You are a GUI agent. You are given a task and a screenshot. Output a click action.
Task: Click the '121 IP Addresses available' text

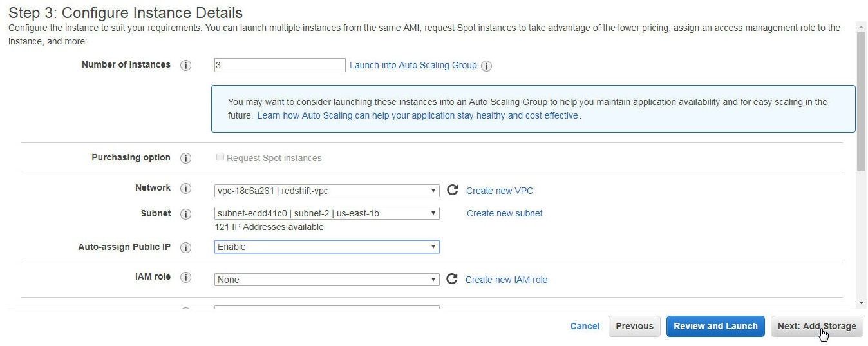(x=269, y=227)
